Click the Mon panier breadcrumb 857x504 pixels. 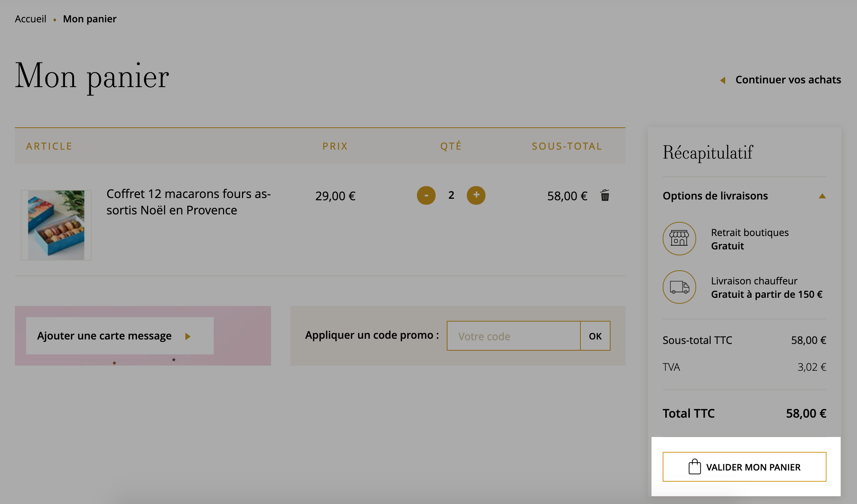[90, 19]
